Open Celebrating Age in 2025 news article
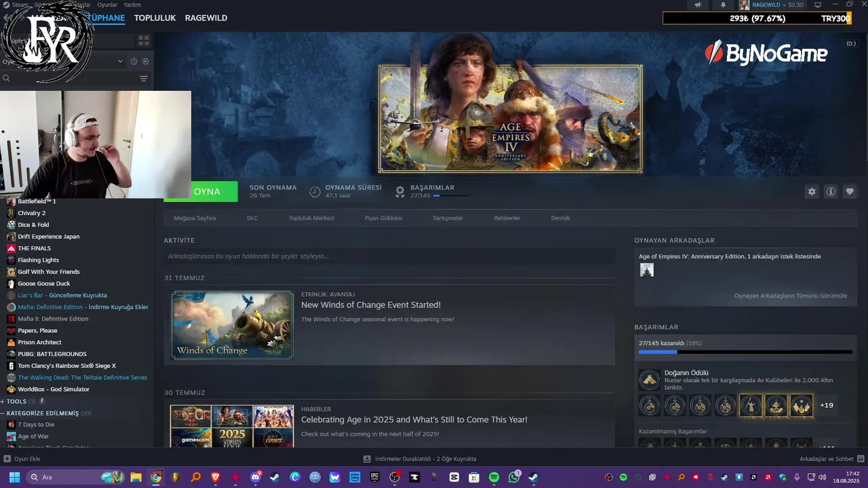 (414, 420)
